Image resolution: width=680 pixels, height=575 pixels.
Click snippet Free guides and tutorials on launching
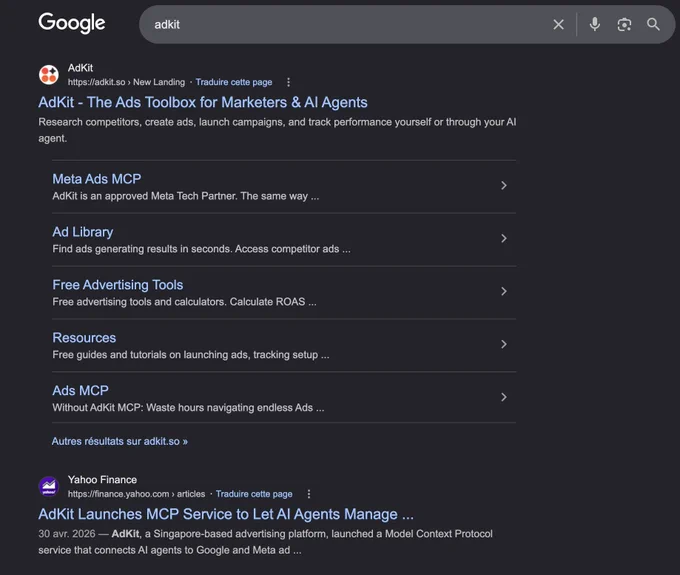[x=191, y=355]
